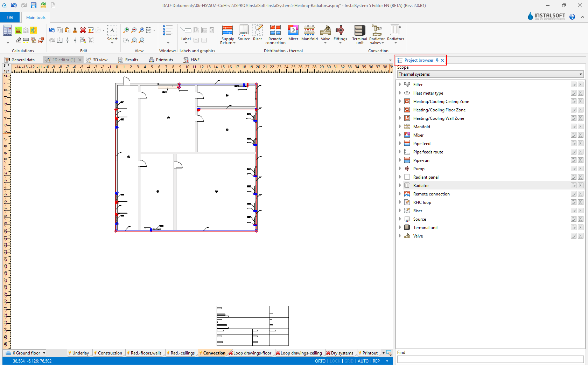
Task: Toggle ORTO mode in the status bar
Action: pyautogui.click(x=320, y=361)
